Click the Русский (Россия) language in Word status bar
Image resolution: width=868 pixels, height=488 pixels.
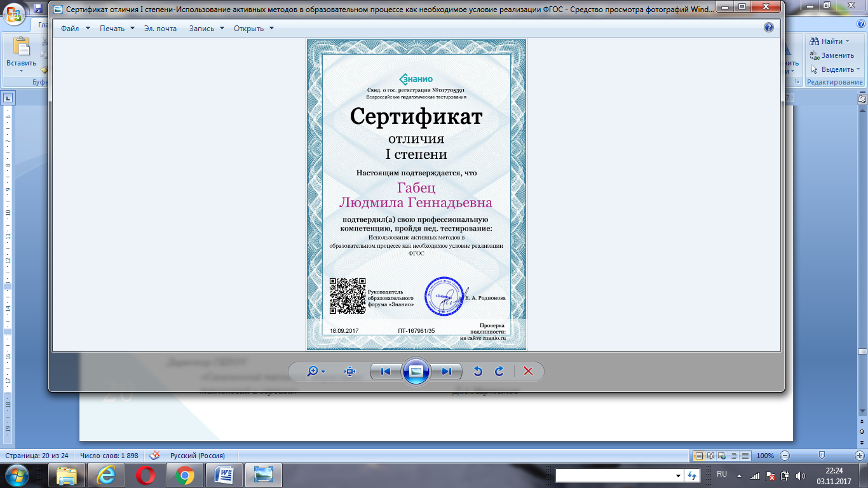click(197, 456)
